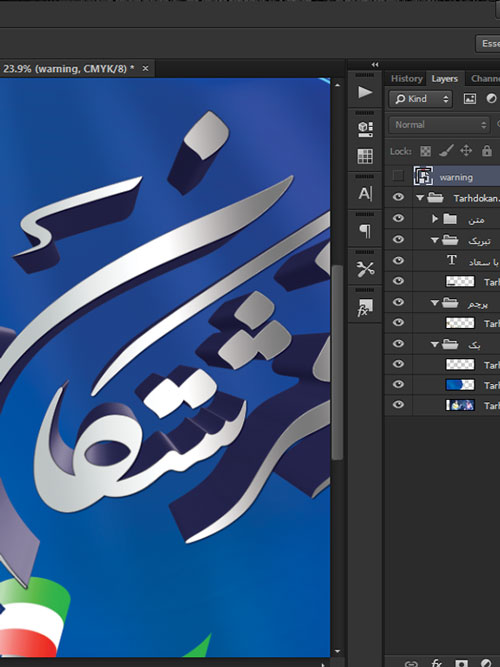Select the پرچم group name
This screenshot has width=500, height=667.
coord(477,304)
